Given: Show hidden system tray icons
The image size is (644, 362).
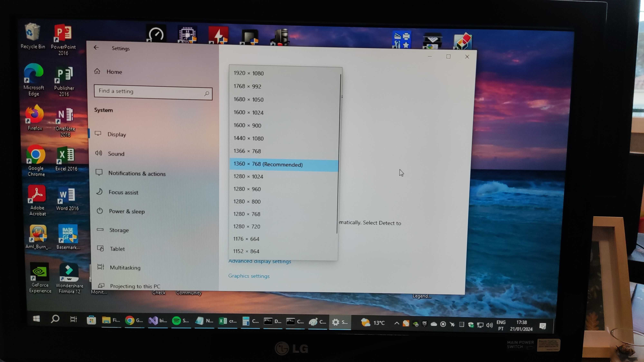Looking at the screenshot, I should 397,323.
